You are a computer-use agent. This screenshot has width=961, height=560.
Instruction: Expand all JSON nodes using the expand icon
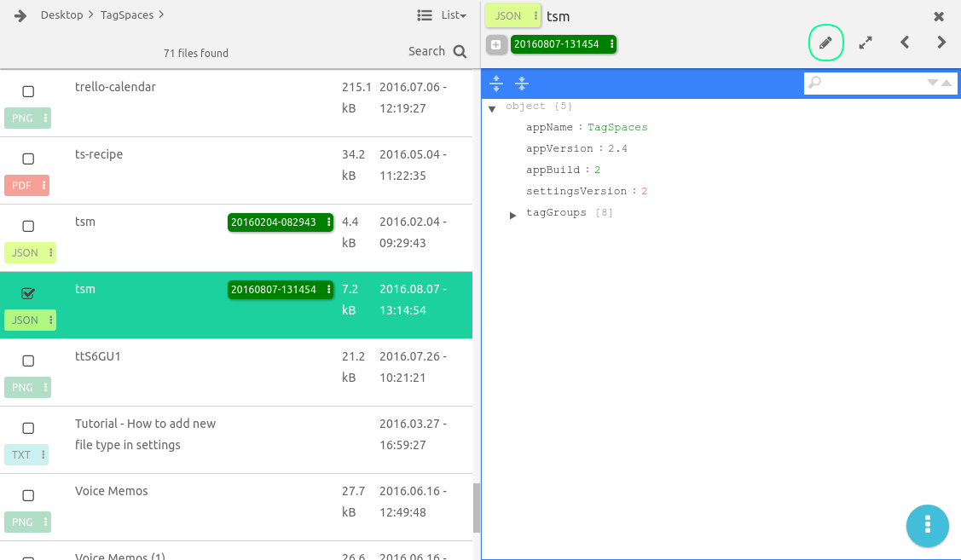(x=496, y=84)
